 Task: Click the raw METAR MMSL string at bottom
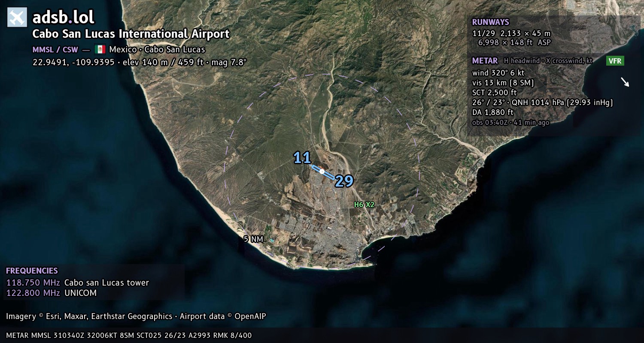(129, 335)
